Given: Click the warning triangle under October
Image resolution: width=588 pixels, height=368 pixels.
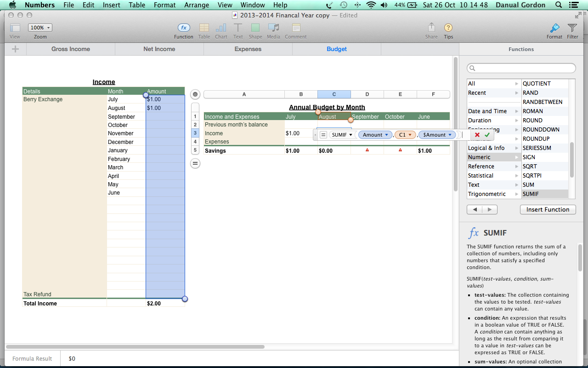Looking at the screenshot, I should click(x=400, y=150).
